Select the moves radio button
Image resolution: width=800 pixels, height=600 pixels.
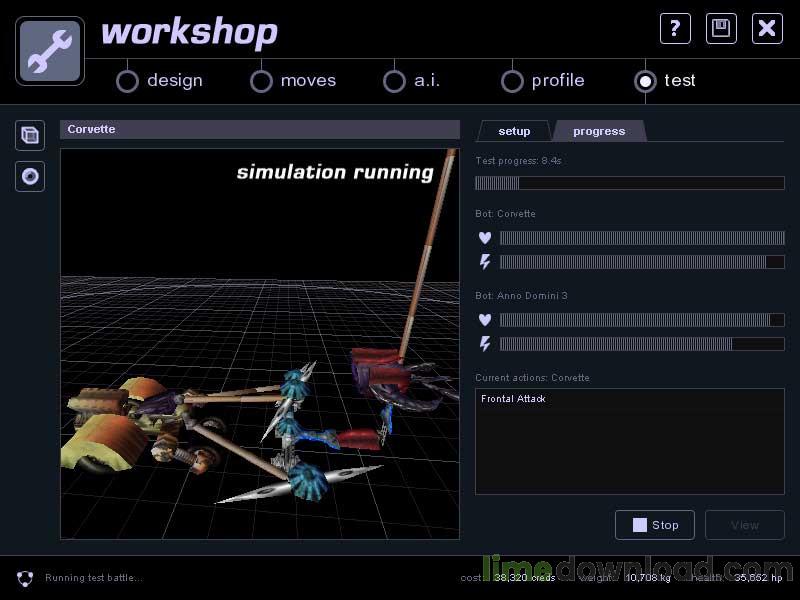click(x=261, y=81)
